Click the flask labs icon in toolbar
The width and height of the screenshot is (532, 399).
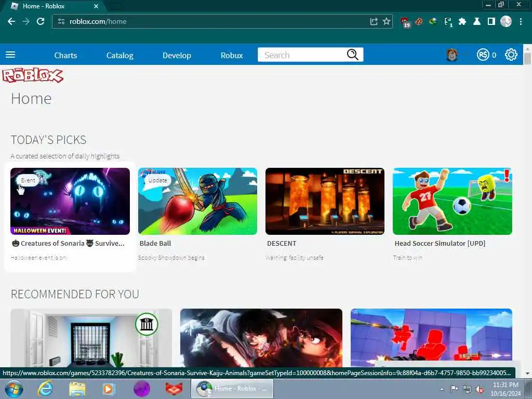(477, 21)
